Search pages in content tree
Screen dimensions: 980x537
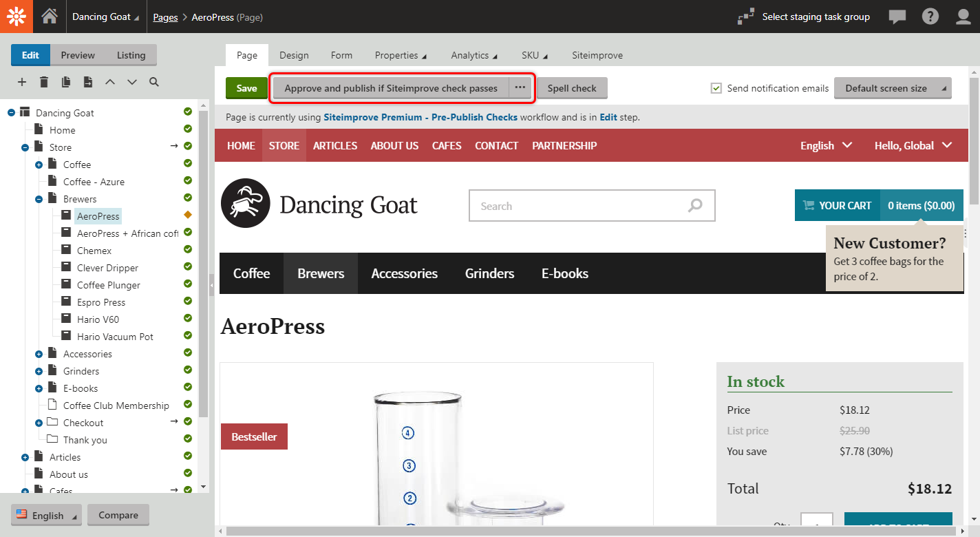click(x=154, y=82)
